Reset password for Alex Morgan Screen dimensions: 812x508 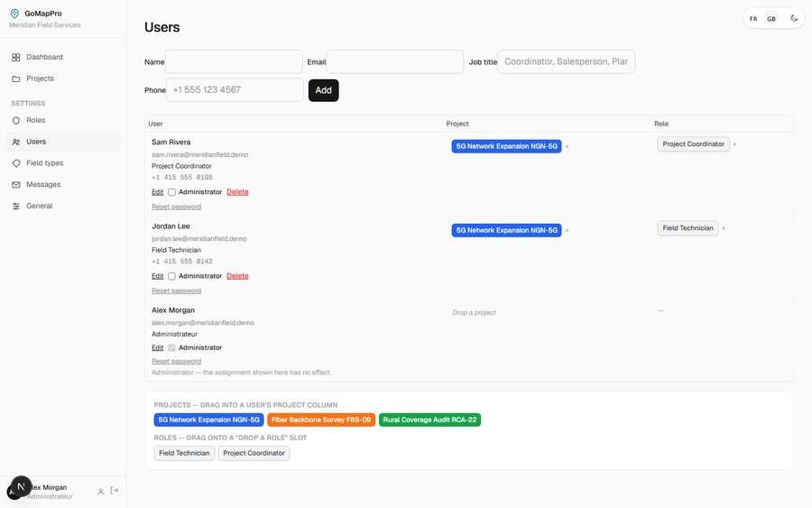point(176,362)
